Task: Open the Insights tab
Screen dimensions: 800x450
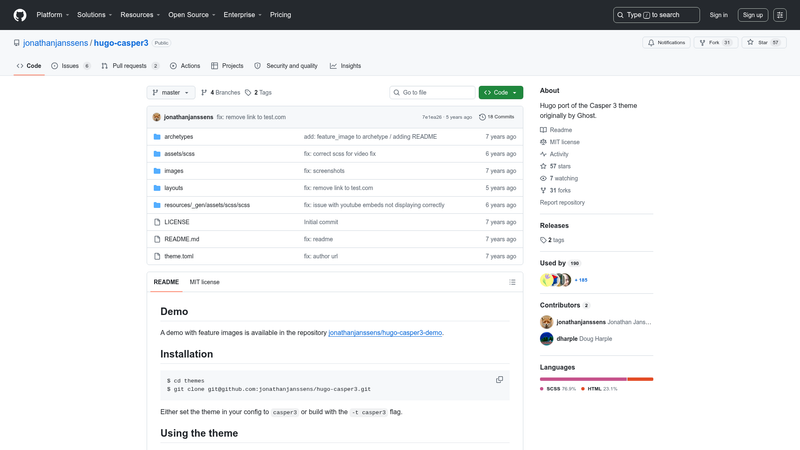Action: [x=345, y=66]
